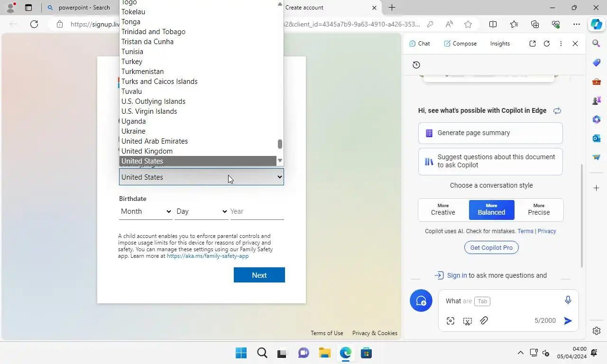Screen dimensions: 607x364
Task: Click the browser profile icon
Action: click(x=10, y=8)
